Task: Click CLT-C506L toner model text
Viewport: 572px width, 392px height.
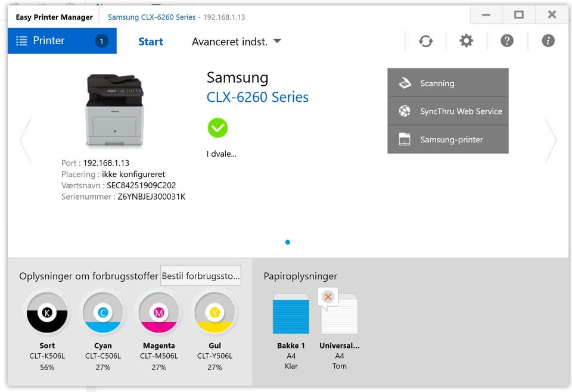Action: tap(103, 356)
